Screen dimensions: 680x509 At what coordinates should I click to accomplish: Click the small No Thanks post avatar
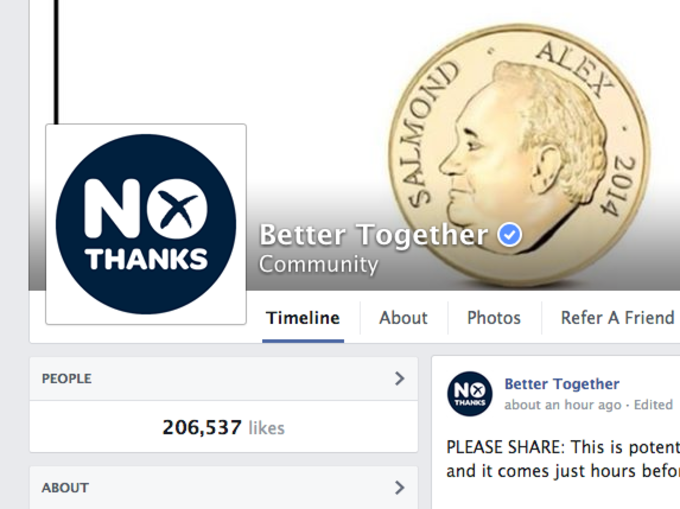point(470,394)
